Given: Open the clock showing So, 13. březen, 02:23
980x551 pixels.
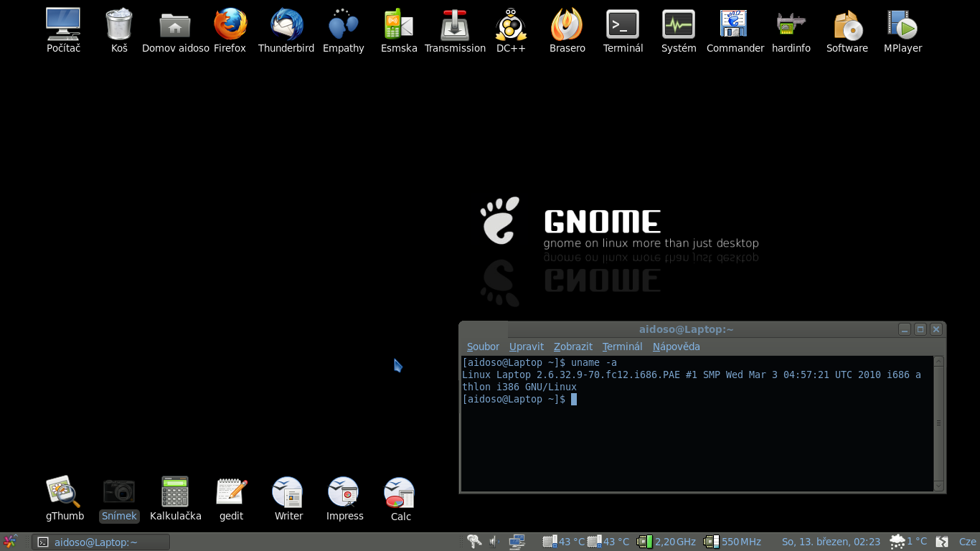Looking at the screenshot, I should (x=831, y=542).
